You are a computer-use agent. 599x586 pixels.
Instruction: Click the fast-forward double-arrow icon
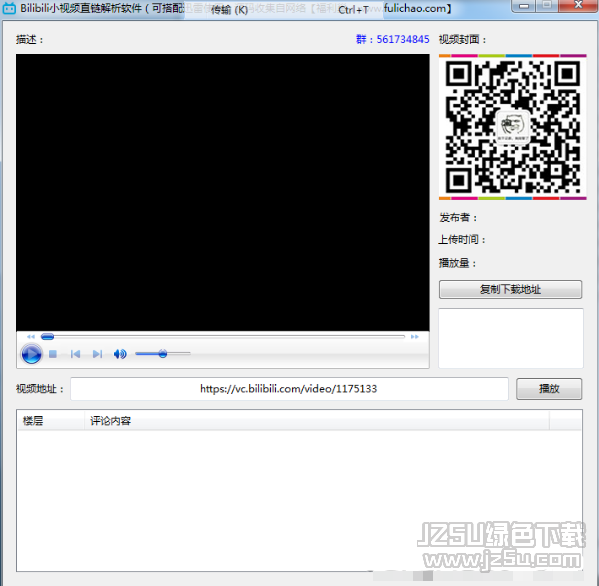[x=414, y=337]
